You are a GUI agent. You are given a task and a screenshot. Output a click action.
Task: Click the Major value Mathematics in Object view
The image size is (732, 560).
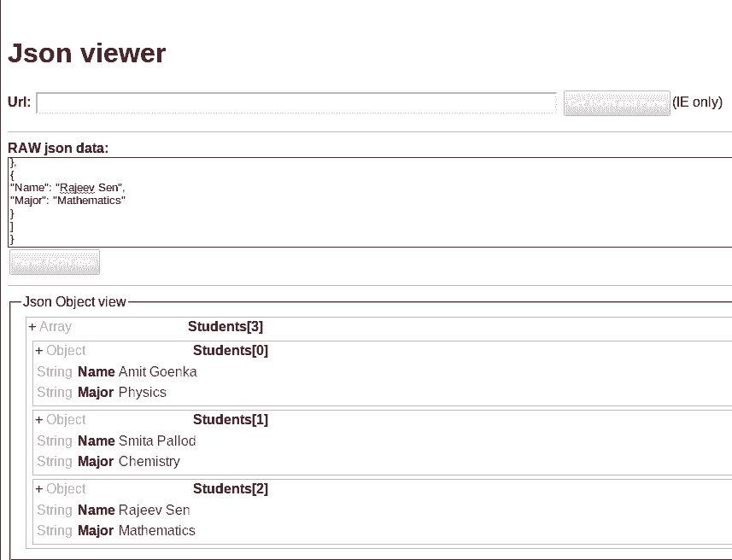tap(157, 531)
